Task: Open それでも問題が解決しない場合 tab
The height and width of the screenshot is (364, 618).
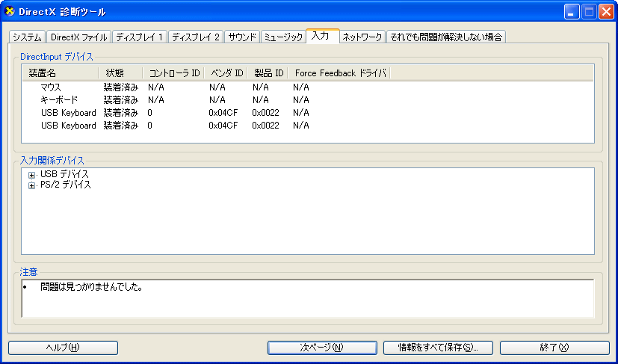Action: pyautogui.click(x=445, y=37)
